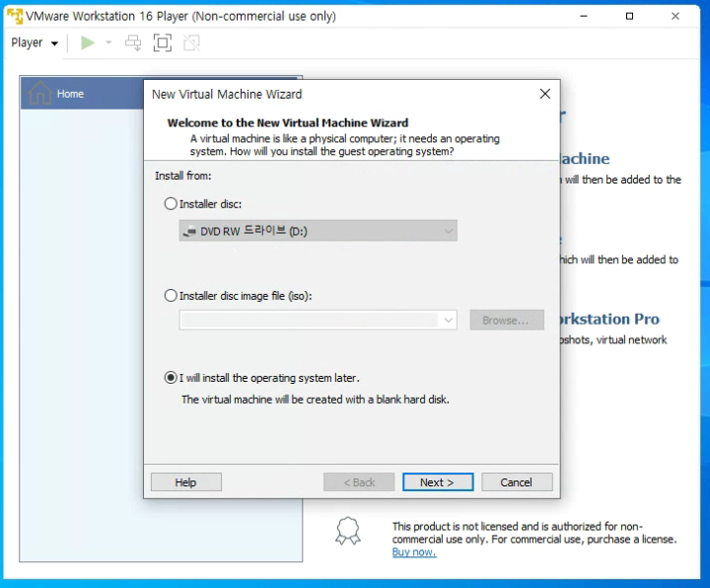Click the Help button in wizard
Viewport: 710px width, 588px height.
tap(186, 482)
